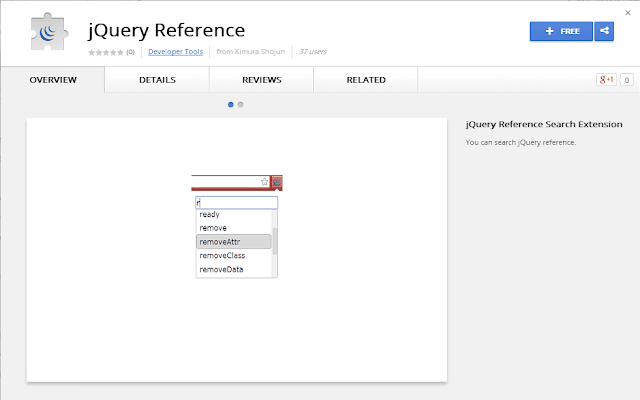Switch to the DETAILS tab
640x400 pixels.
pyautogui.click(x=157, y=80)
